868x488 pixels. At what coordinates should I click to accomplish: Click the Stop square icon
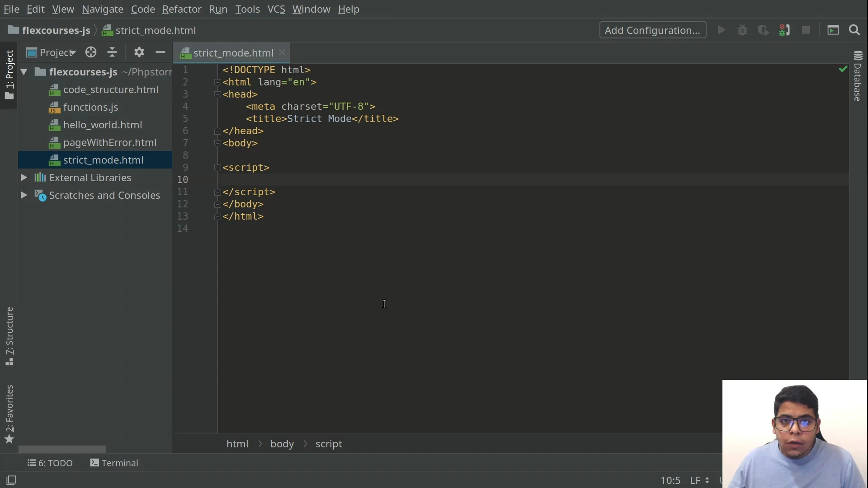(806, 30)
